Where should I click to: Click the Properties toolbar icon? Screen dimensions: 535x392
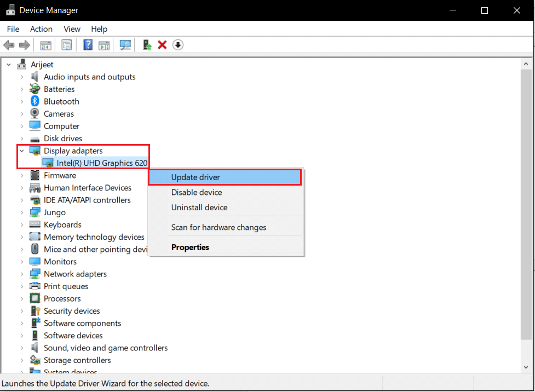pyautogui.click(x=66, y=45)
